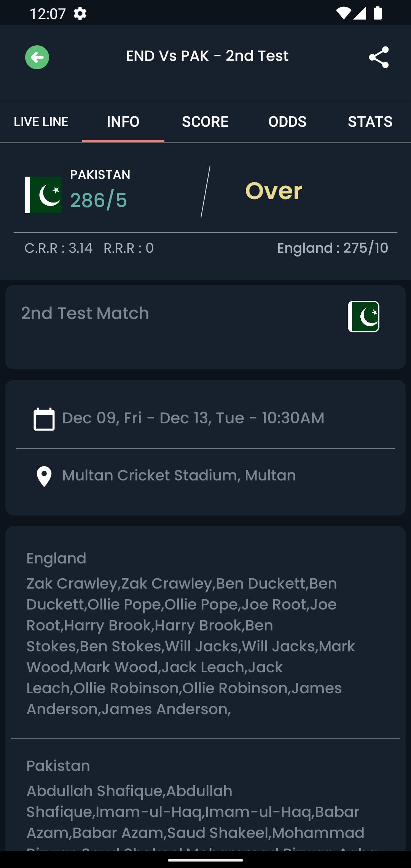411x868 pixels.
Task: Tap the England squad heading
Action: pos(56,558)
